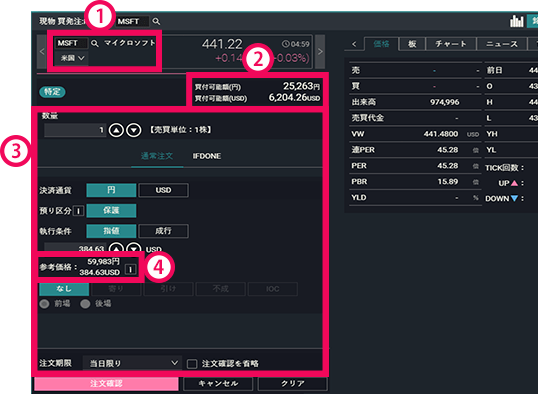Select the なし condition option
The width and height of the screenshot is (538, 394).
pyautogui.click(x=64, y=289)
